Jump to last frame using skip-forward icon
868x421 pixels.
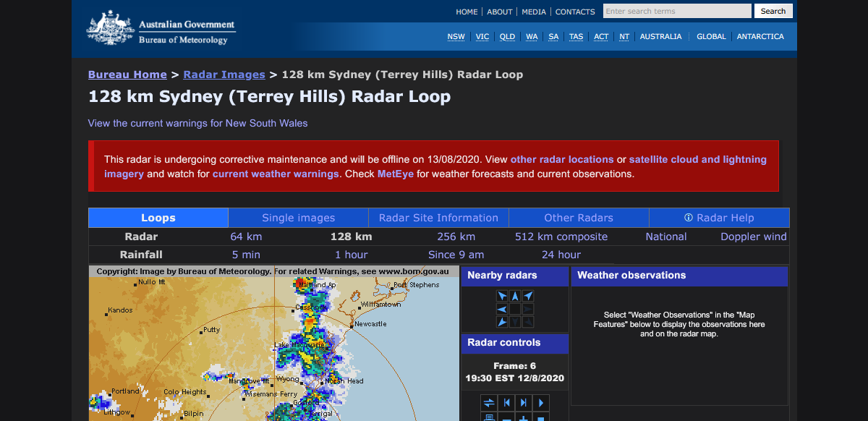[x=523, y=402]
